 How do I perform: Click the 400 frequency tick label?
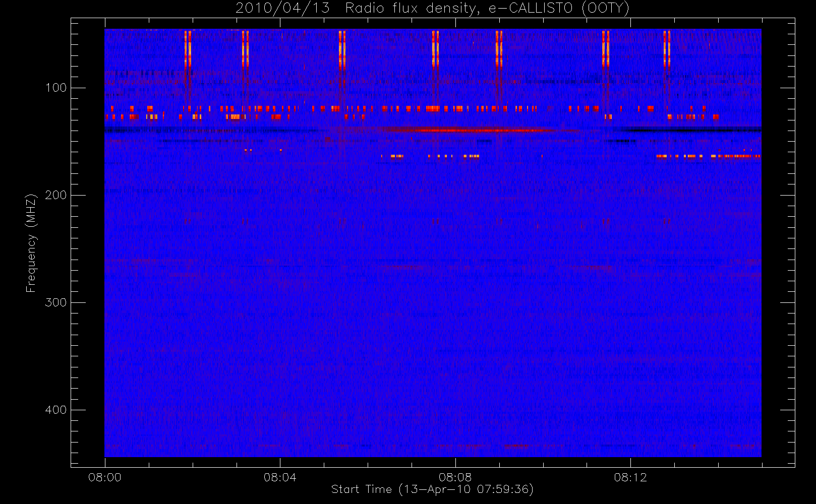[x=56, y=410]
